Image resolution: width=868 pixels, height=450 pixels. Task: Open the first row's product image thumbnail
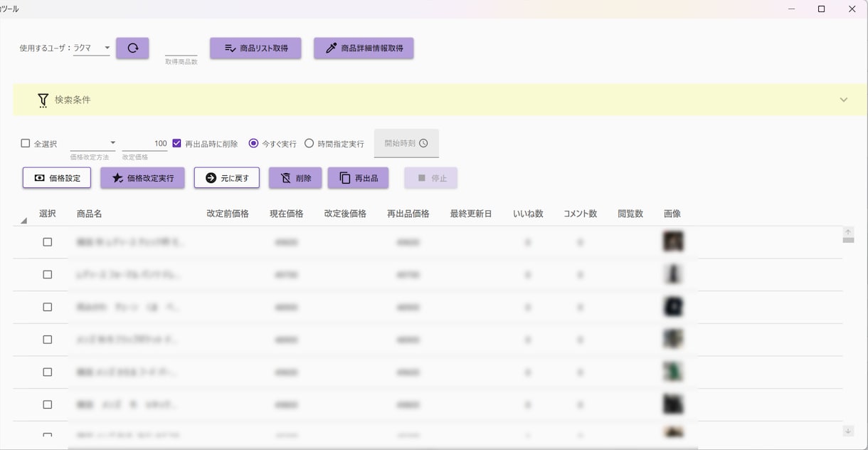[x=673, y=241]
